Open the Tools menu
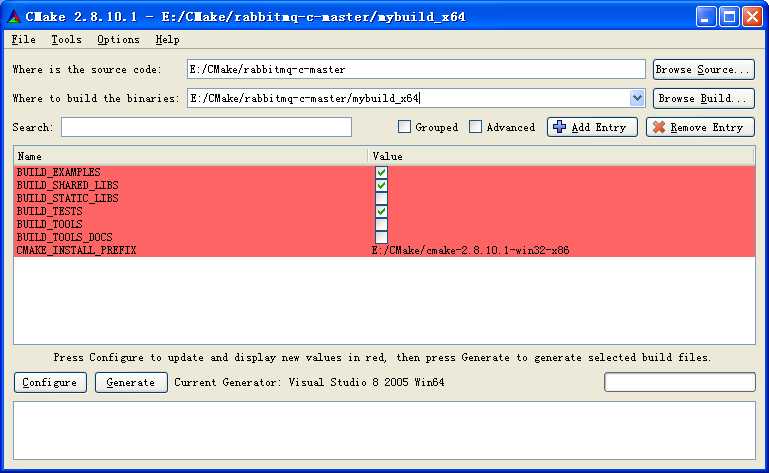This screenshot has height=473, width=769. 66,39
